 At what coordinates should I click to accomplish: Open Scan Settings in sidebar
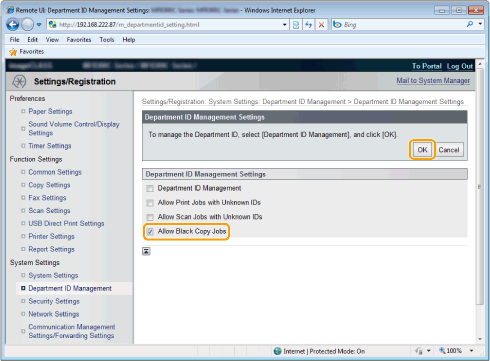coord(49,211)
